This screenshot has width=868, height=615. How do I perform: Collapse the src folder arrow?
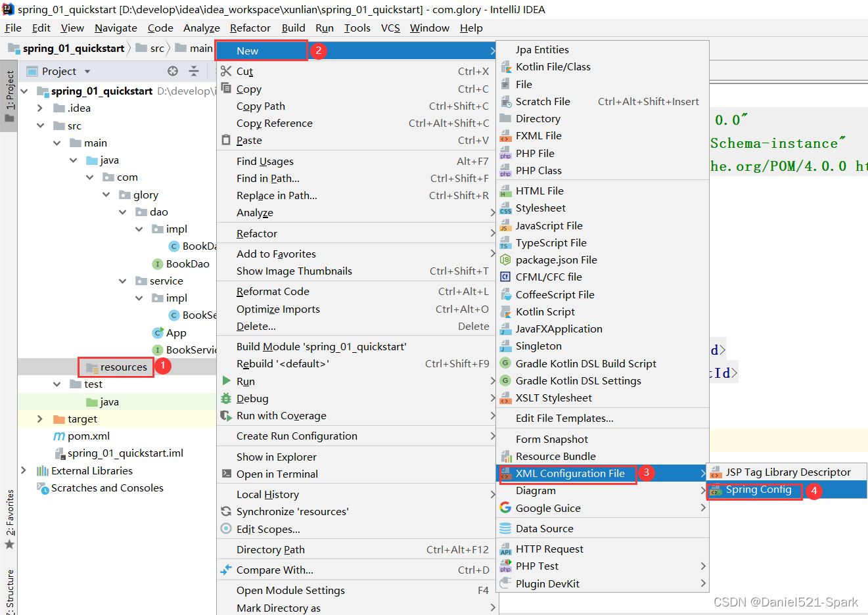tap(40, 125)
